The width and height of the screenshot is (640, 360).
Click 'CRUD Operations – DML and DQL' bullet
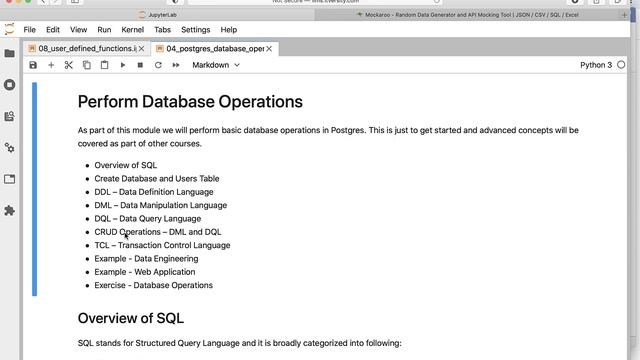coord(158,232)
